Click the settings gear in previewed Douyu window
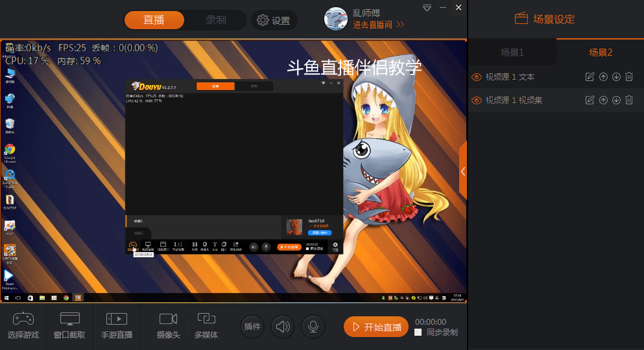Image resolution: width=644 pixels, height=350 pixels. (x=335, y=246)
